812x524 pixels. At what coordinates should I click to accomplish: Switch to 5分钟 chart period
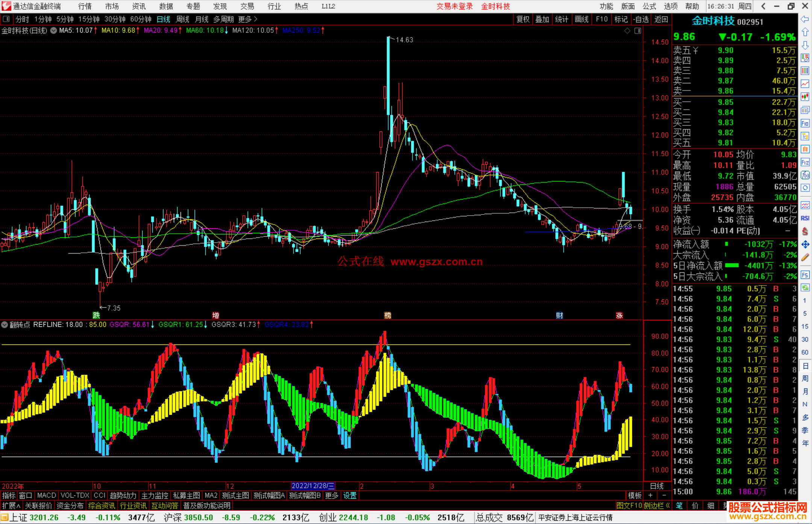(65, 19)
